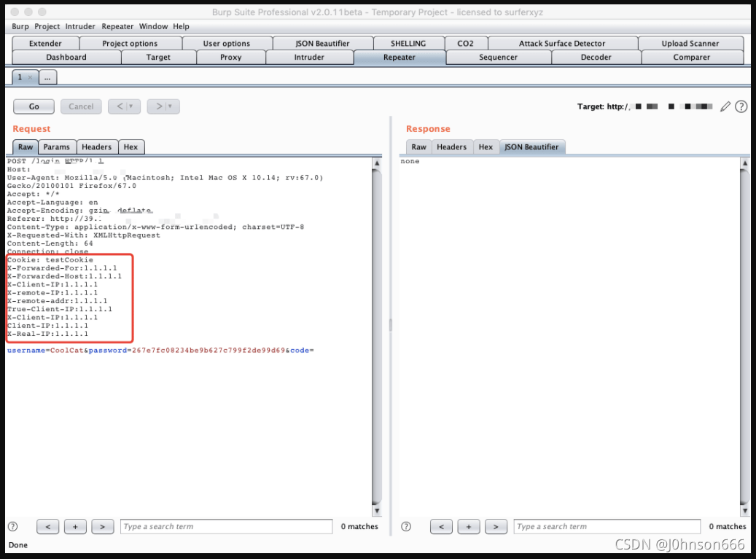Close Repeater tab 1 with its x
The width and height of the screenshot is (756, 559).
coord(30,77)
